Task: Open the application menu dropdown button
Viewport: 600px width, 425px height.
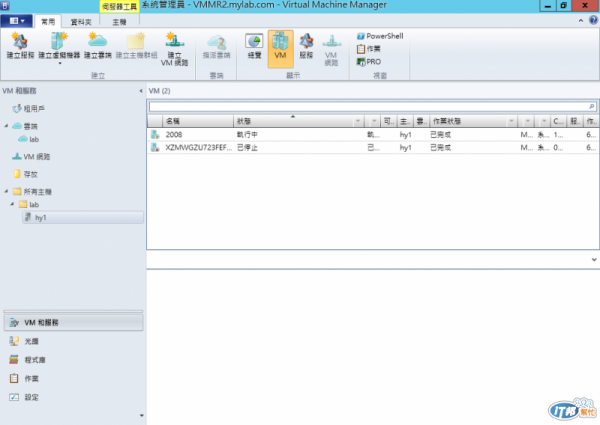Action: [16, 21]
